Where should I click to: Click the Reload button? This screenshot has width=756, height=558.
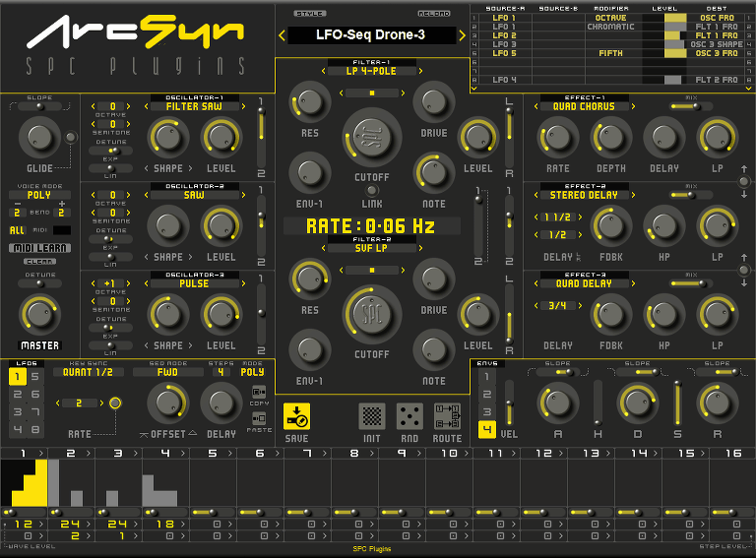[x=434, y=14]
